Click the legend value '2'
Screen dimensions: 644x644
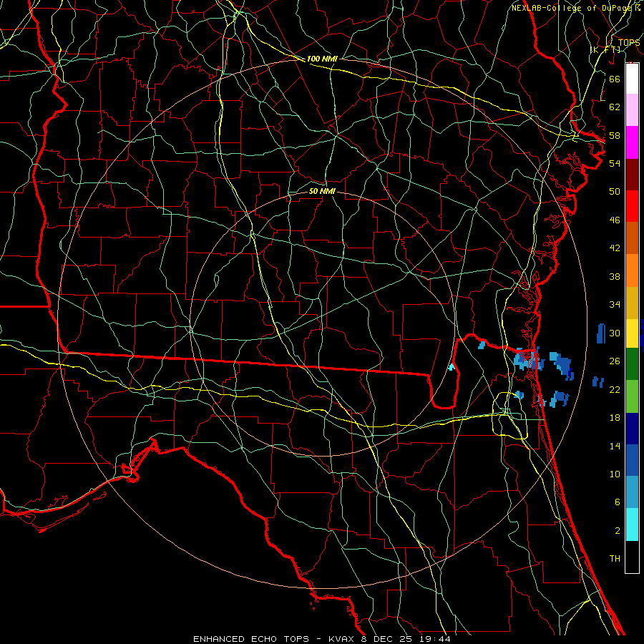point(618,531)
